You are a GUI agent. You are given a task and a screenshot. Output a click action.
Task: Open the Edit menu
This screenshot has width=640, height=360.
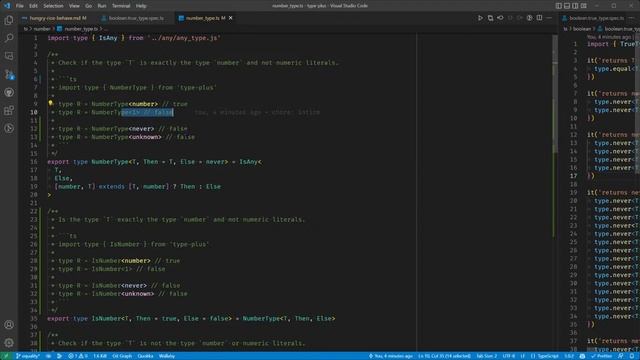(33, 6)
